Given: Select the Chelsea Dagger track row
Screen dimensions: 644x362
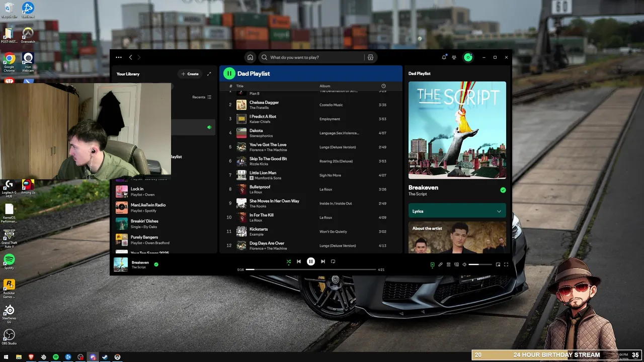Looking at the screenshot, I should (x=311, y=105).
